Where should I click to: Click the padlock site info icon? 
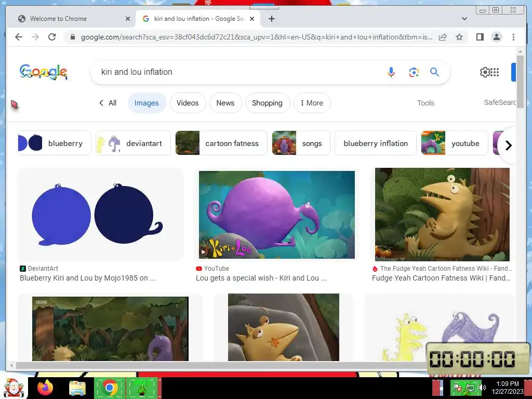point(72,37)
